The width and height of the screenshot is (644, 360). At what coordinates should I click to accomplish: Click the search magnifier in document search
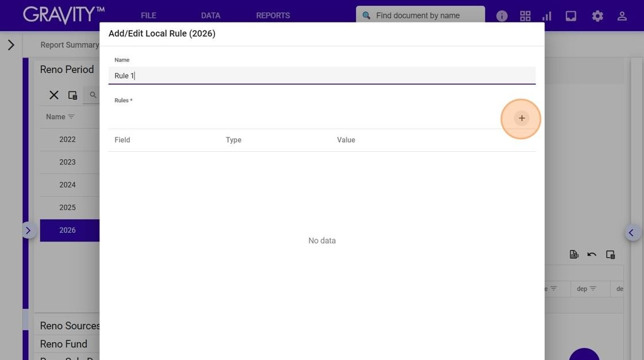tap(366, 16)
